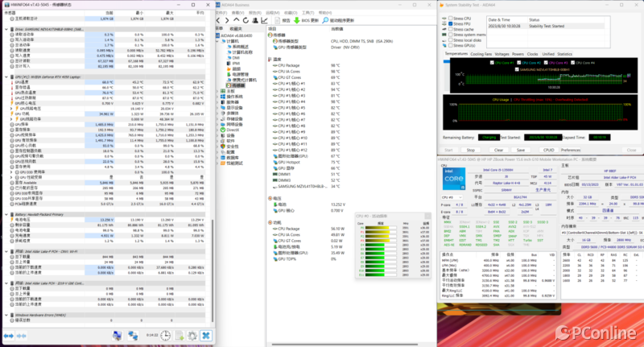The image size is (644, 347).
Task: Select 系统概述 in AIDA64 tree
Action: click(237, 47)
